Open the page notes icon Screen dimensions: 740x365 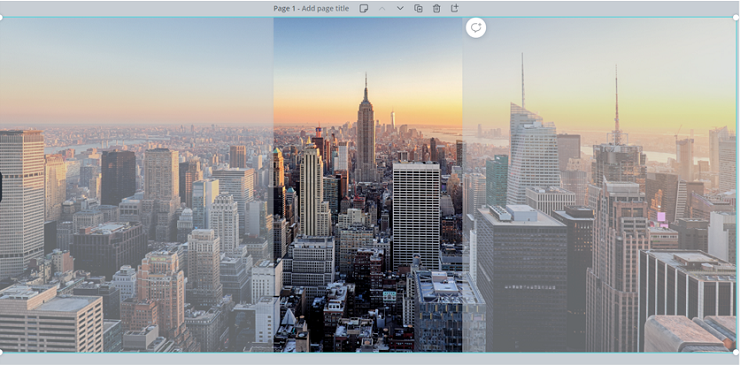[x=363, y=8]
